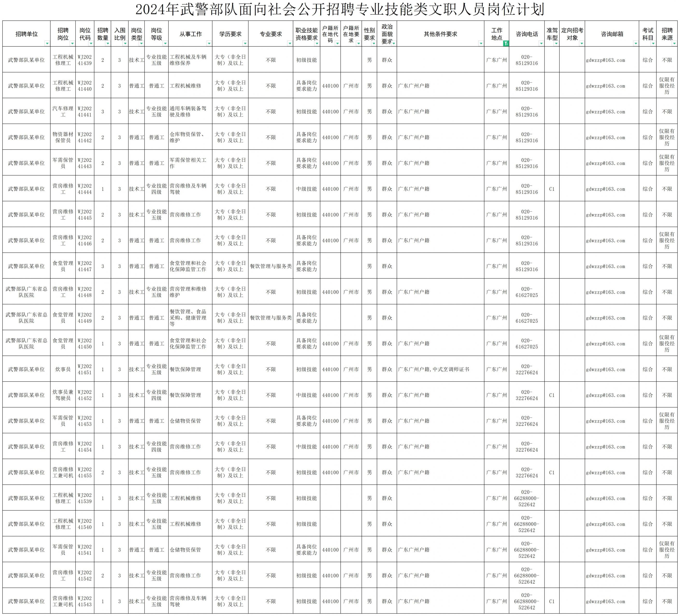
Task: Select position code cell WJ20241450
Action: click(x=85, y=344)
